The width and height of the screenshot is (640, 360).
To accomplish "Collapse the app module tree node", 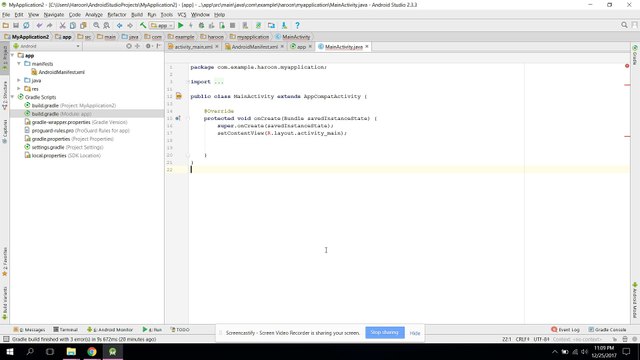I will (x=12, y=55).
